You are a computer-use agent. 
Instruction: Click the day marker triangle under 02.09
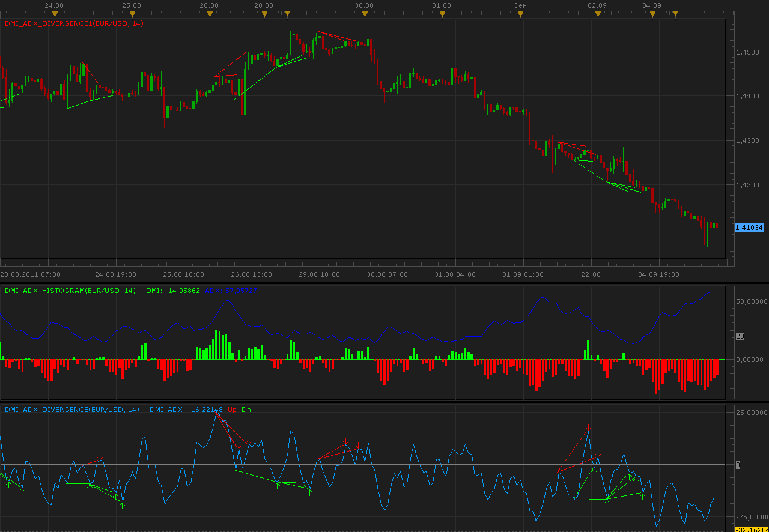click(x=597, y=14)
